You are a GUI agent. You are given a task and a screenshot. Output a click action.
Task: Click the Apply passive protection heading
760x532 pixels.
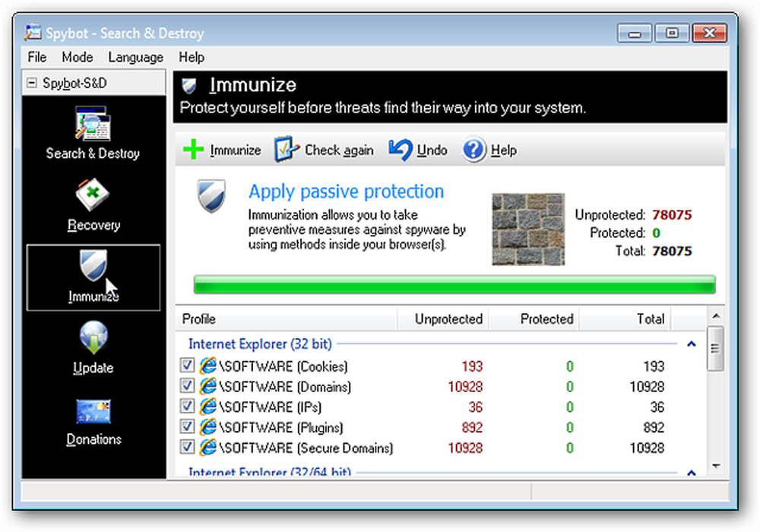(x=346, y=192)
